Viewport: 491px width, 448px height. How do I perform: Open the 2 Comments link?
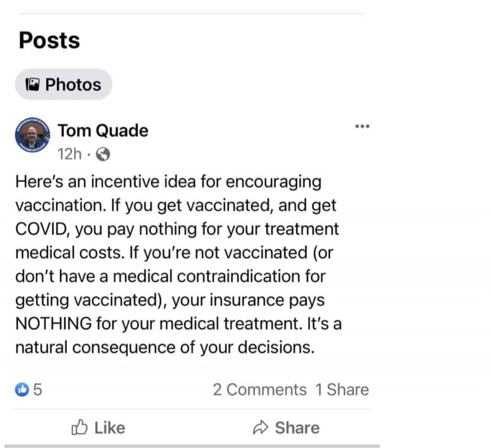click(x=259, y=390)
